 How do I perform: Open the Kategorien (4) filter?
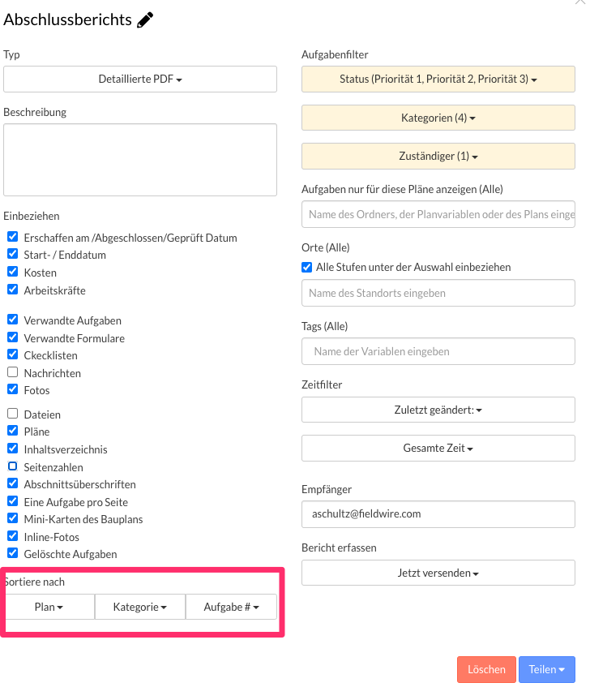pos(438,118)
